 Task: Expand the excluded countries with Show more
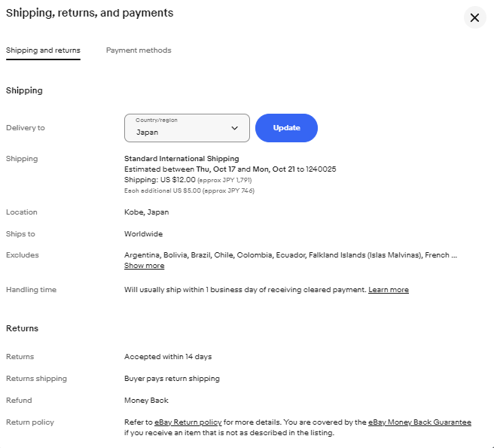(x=144, y=266)
